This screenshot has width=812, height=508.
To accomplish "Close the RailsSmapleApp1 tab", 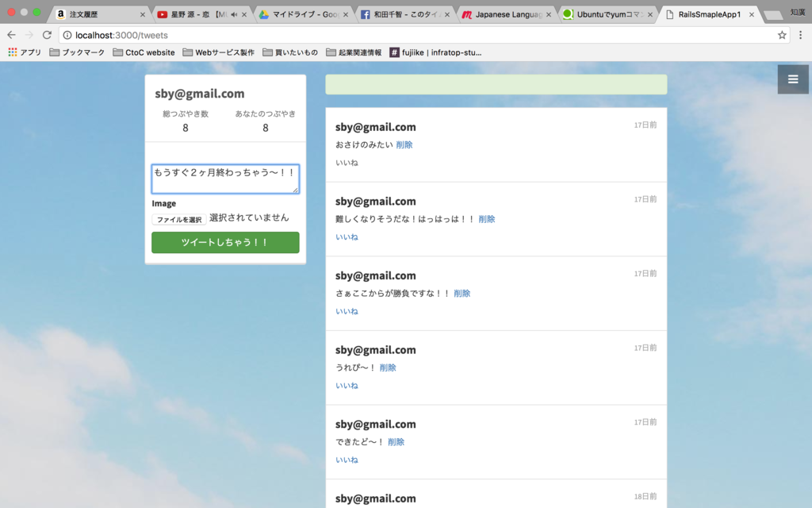I will point(752,14).
